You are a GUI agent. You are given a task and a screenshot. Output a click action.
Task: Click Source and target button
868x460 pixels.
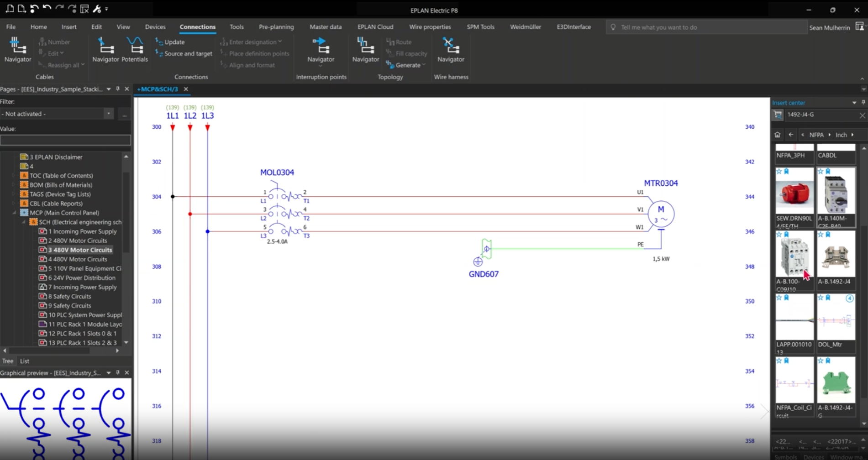click(x=184, y=54)
